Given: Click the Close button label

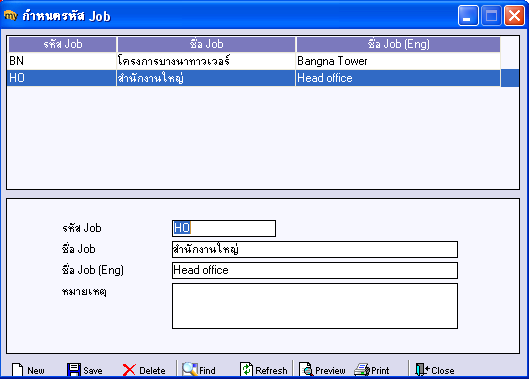Looking at the screenshot, I should pyautogui.click(x=443, y=371).
